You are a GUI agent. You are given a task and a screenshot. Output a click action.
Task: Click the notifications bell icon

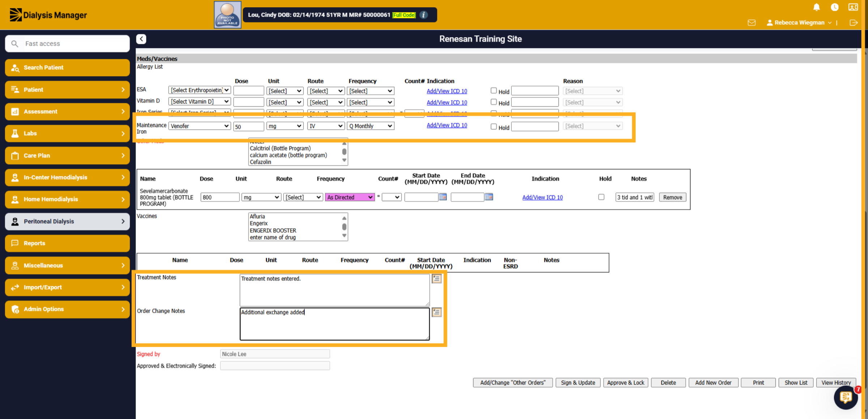pyautogui.click(x=816, y=7)
